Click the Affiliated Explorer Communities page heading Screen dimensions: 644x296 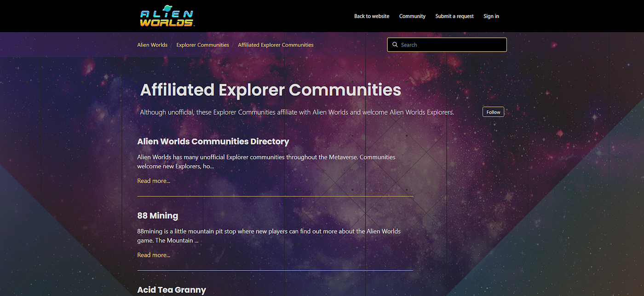270,89
